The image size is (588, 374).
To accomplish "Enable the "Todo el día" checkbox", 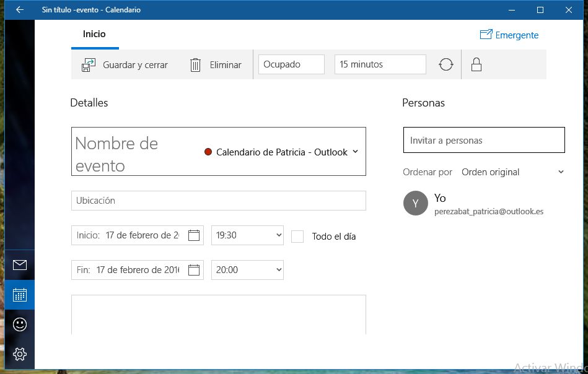I will coord(297,236).
